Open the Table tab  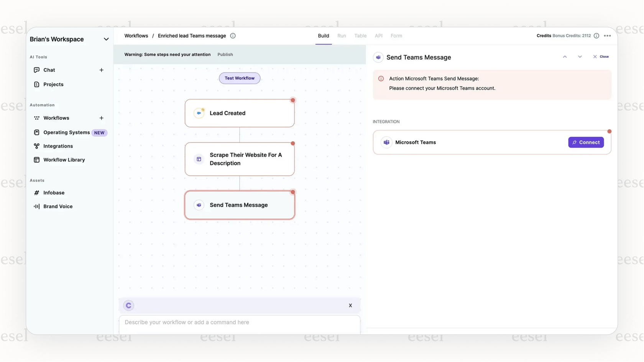pyautogui.click(x=360, y=36)
